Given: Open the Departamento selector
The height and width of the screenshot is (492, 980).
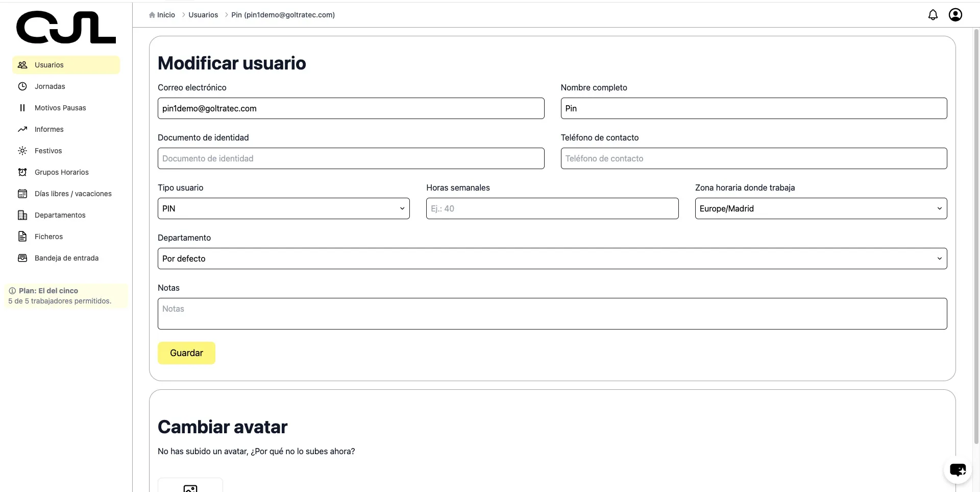Looking at the screenshot, I should (x=552, y=259).
